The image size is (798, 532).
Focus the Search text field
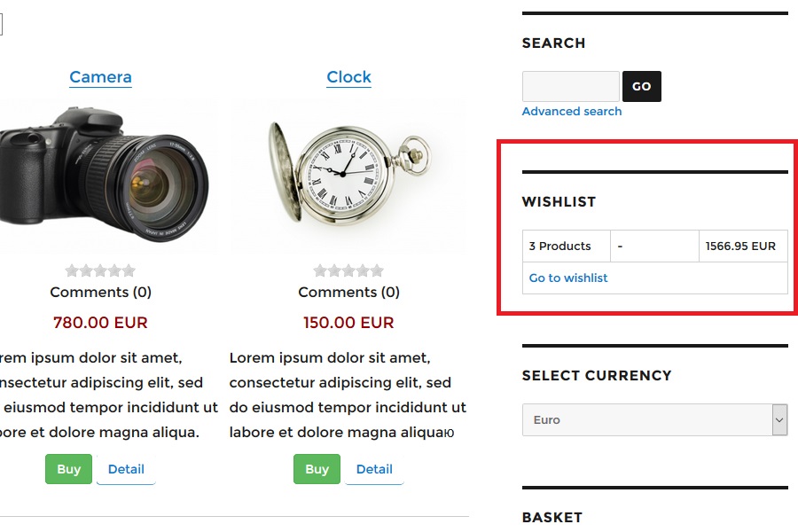coord(570,87)
